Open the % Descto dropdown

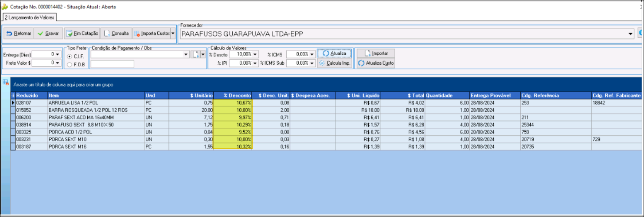[x=255, y=54]
